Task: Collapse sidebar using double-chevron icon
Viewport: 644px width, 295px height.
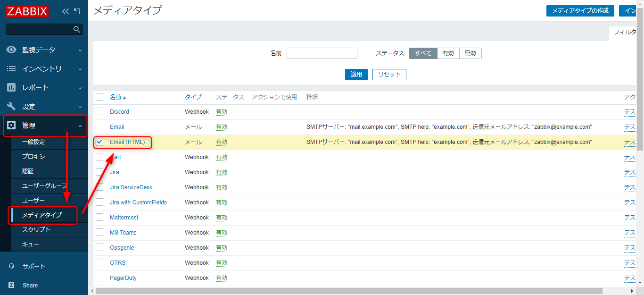Action: [x=66, y=11]
